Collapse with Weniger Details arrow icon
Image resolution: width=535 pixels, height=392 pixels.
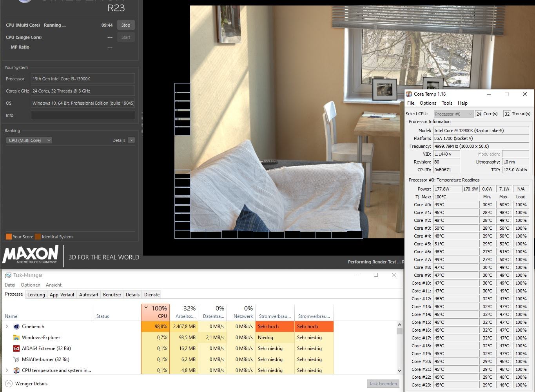point(9,384)
